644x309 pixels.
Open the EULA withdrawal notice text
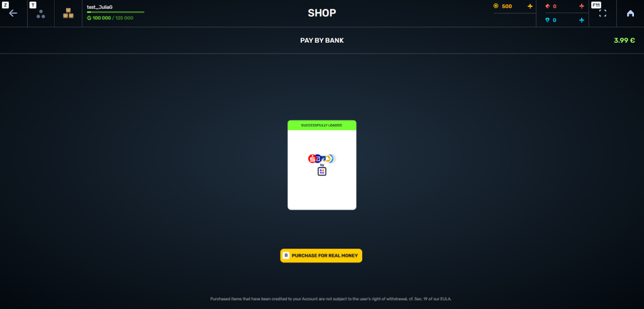click(x=331, y=299)
